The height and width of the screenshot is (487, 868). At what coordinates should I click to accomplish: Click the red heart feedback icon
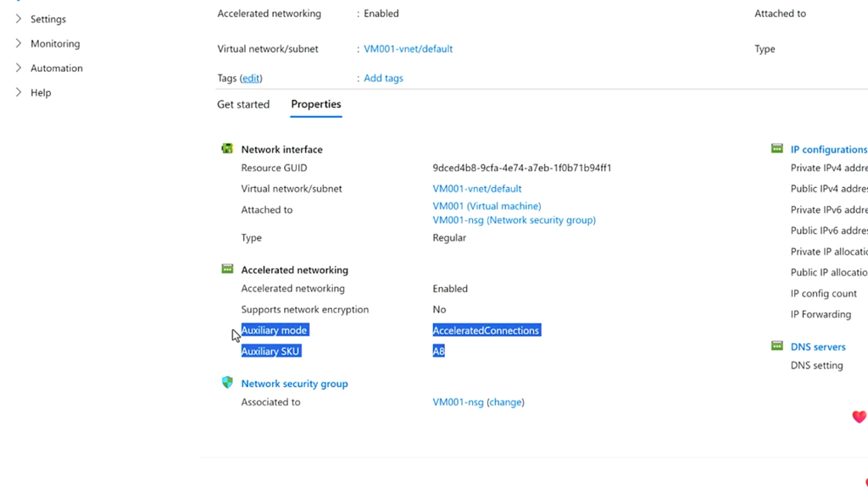(x=859, y=417)
